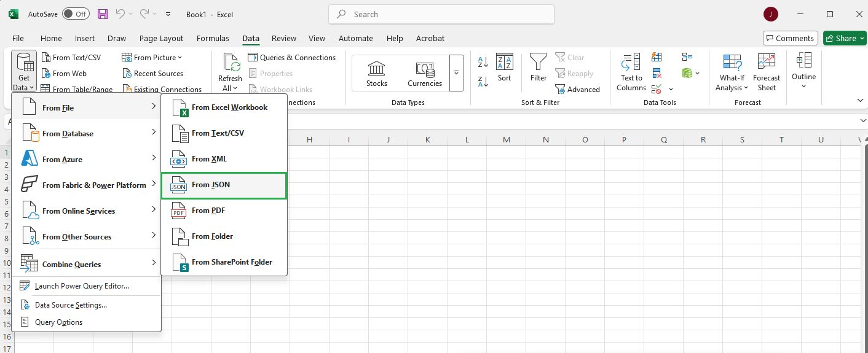This screenshot has width=868, height=353.
Task: Click the Share button
Action: [845, 38]
